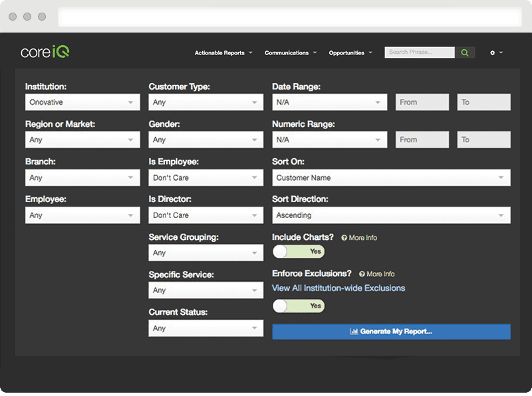
Task: Open the Opportunities menu
Action: (350, 53)
